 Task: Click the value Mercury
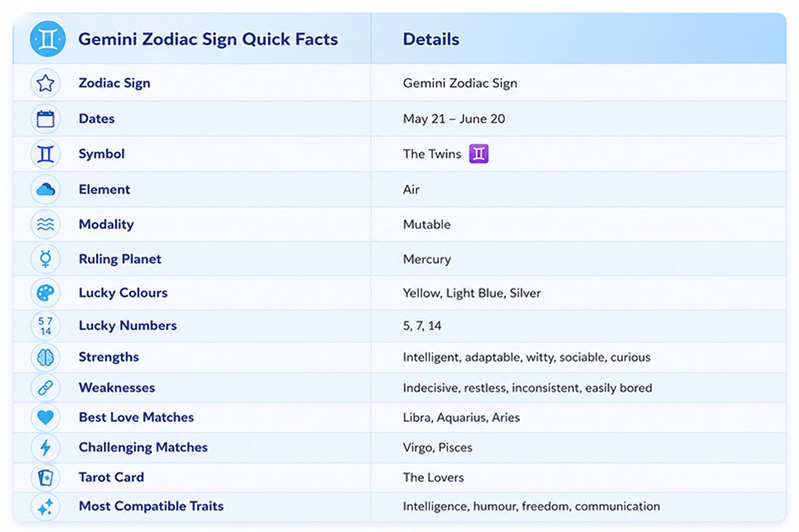pyautogui.click(x=427, y=259)
